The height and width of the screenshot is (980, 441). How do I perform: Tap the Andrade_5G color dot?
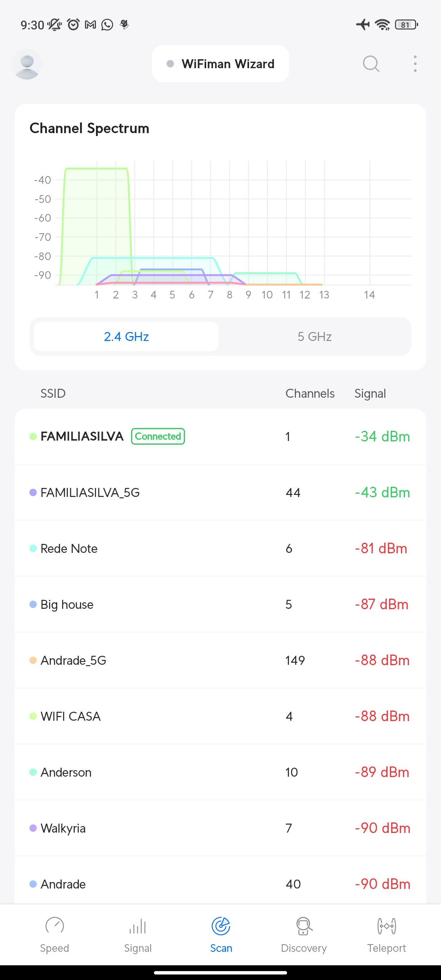pyautogui.click(x=33, y=660)
